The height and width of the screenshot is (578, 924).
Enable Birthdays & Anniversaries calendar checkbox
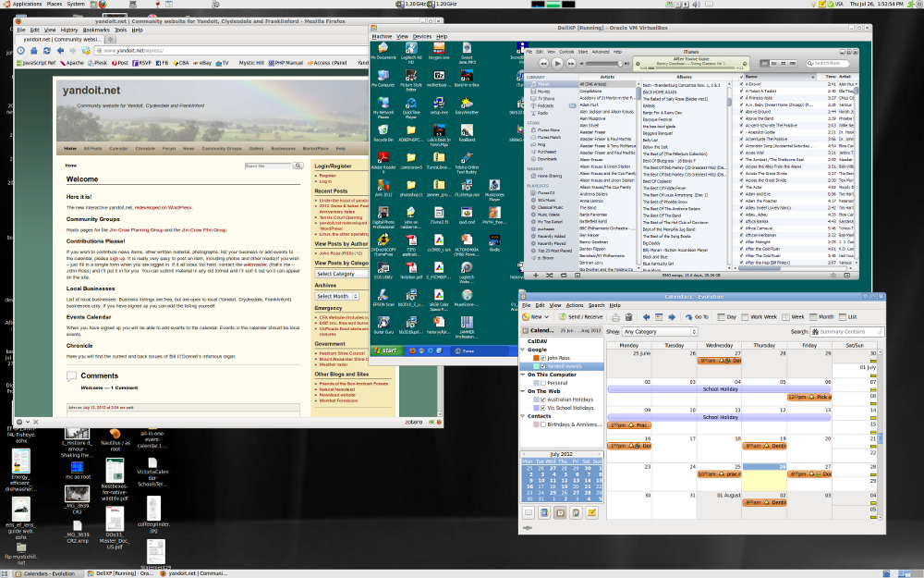pos(543,424)
